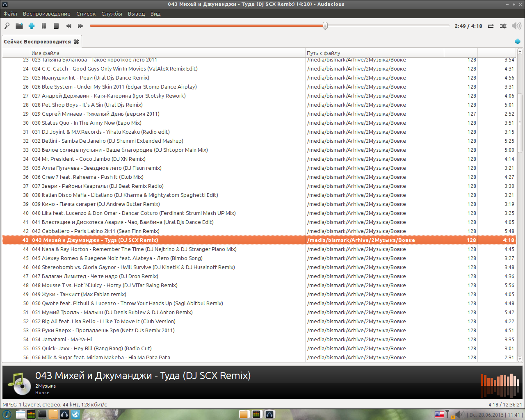
Task: Click the playlist vertical scrollbar thumb
Action: point(520,123)
